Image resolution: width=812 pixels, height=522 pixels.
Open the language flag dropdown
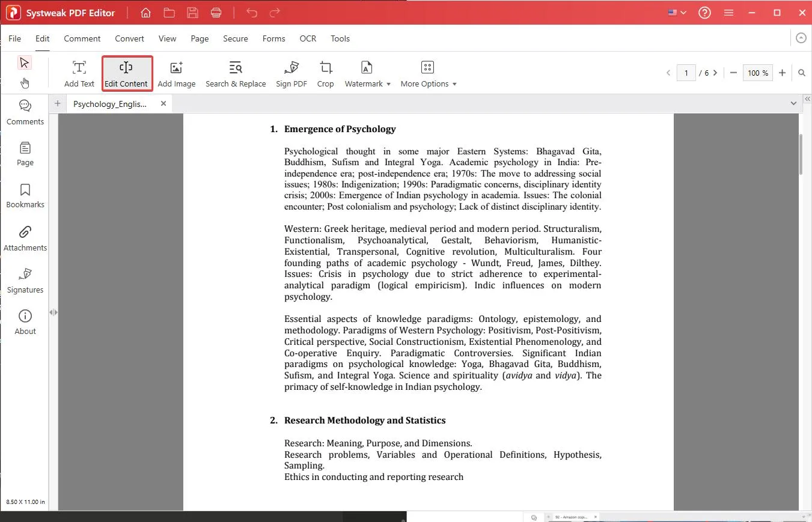coord(677,13)
